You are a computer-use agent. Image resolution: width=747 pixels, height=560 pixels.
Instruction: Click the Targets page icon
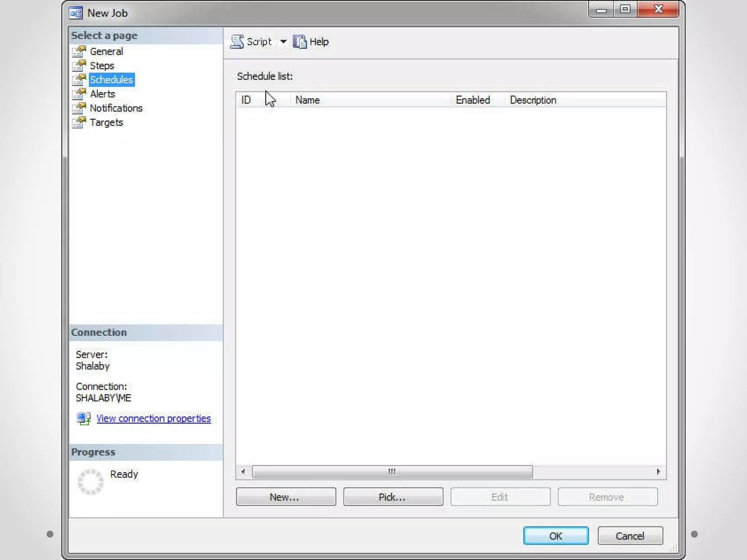pos(79,123)
